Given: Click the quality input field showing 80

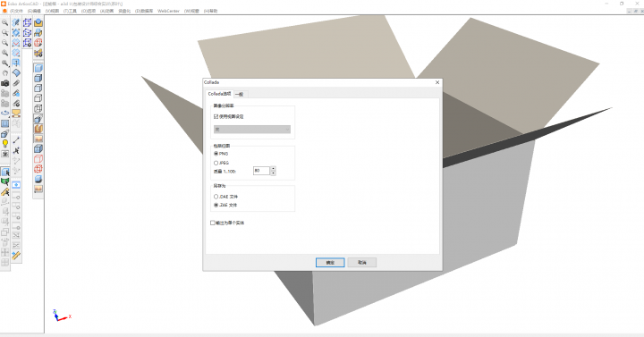Looking at the screenshot, I should [261, 171].
